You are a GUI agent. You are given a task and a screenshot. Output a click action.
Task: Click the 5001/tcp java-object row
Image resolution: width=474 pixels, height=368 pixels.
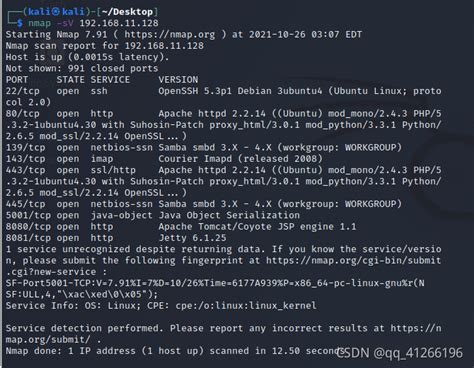[x=153, y=215]
